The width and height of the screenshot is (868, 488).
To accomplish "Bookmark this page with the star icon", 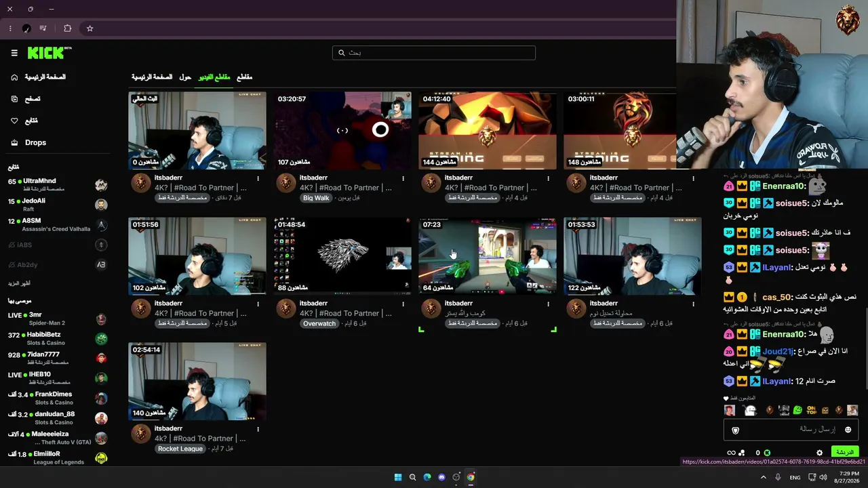I will [x=90, y=28].
